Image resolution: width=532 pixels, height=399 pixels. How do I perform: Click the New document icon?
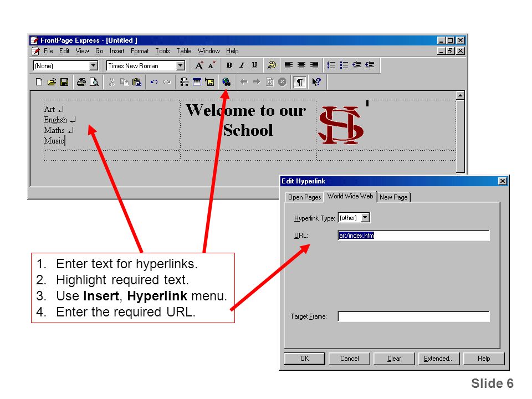tap(39, 82)
